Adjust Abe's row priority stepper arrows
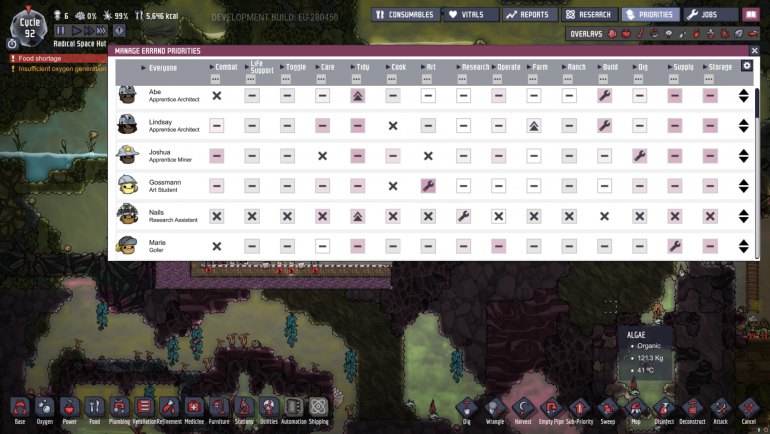Image resolution: width=770 pixels, height=434 pixels. [x=743, y=96]
